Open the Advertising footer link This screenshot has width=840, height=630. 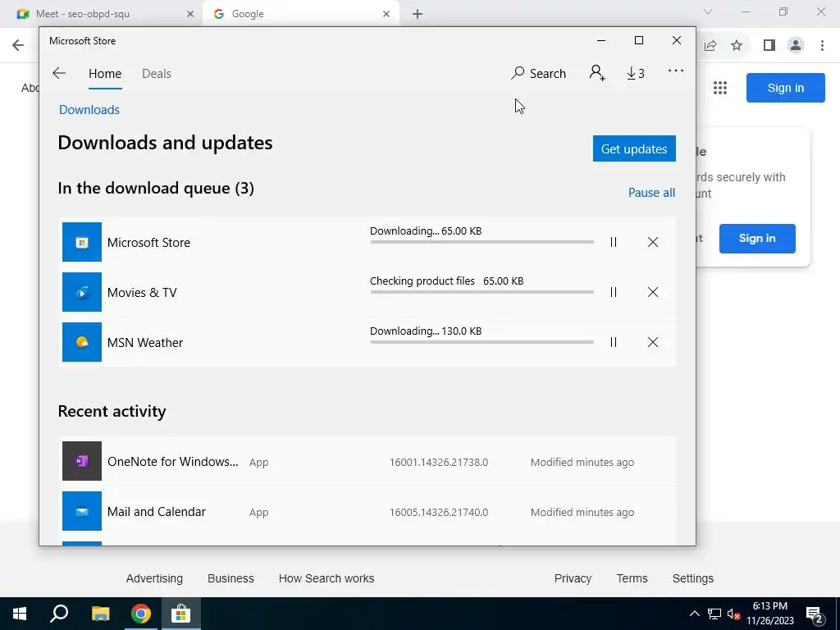point(154,578)
